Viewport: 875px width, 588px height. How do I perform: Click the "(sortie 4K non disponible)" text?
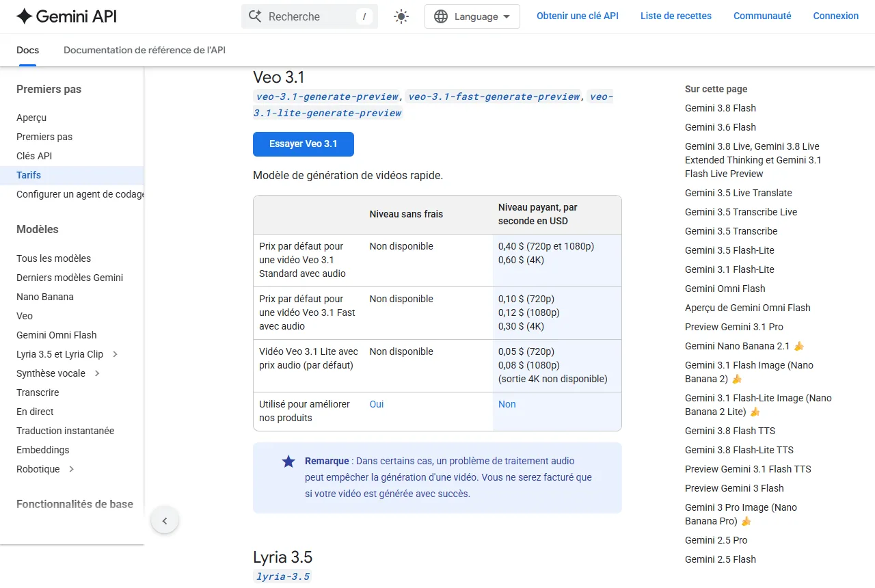[x=553, y=379]
